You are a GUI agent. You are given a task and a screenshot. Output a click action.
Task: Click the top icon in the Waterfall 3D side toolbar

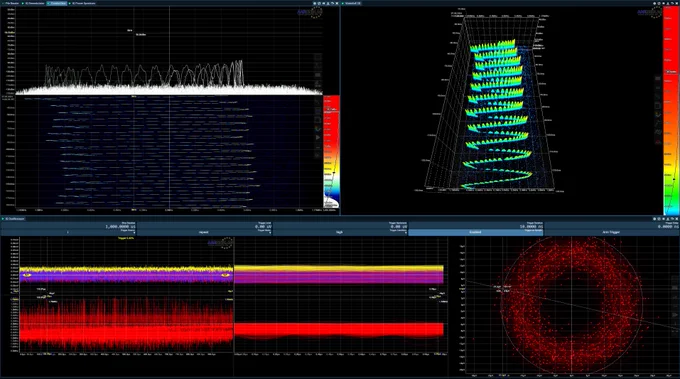[x=658, y=78]
